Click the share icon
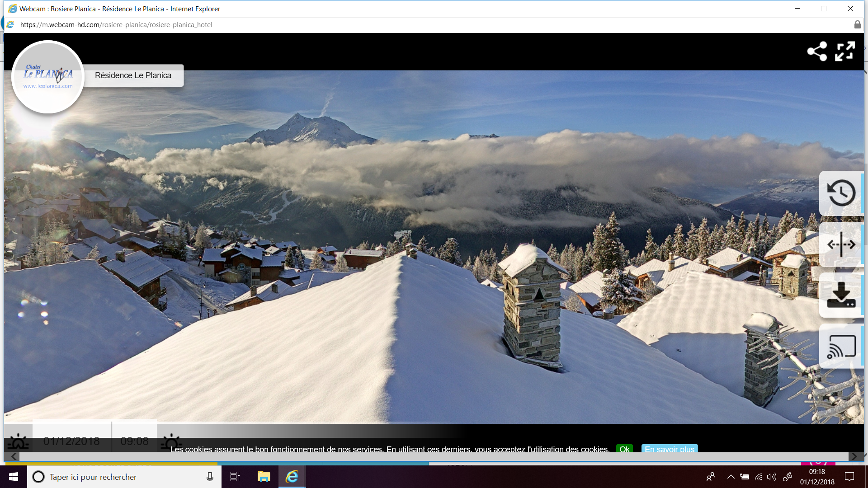 point(817,52)
